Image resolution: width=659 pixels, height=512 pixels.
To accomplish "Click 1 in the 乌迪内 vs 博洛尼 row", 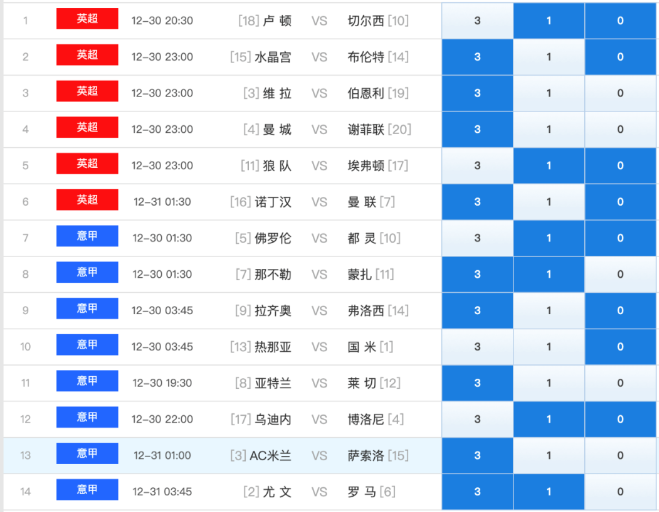I will coord(548,419).
